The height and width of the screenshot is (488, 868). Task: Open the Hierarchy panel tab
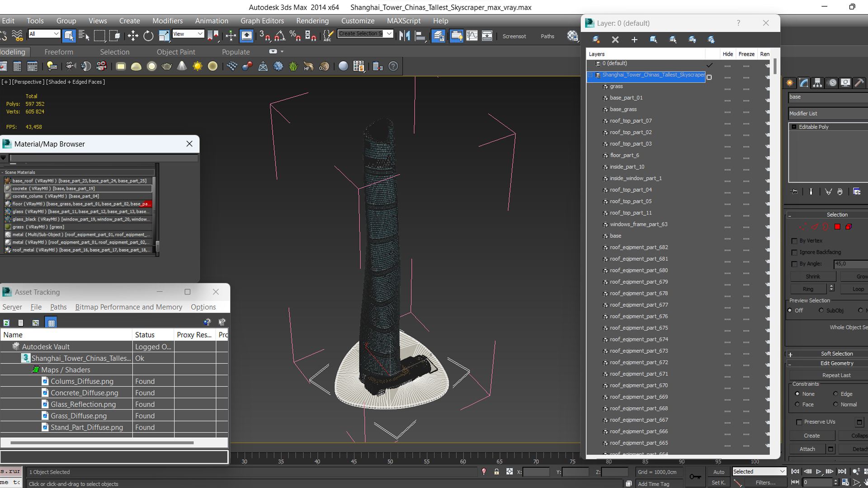click(x=817, y=83)
